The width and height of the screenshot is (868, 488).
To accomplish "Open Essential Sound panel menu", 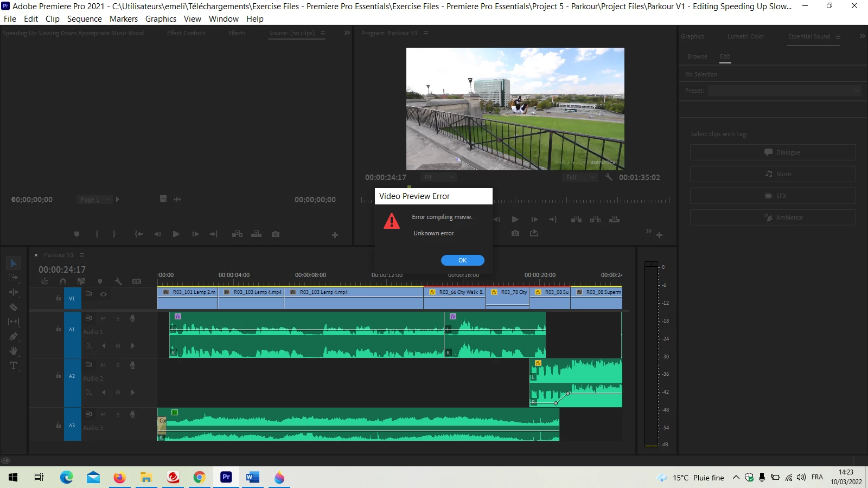I will coord(838,36).
